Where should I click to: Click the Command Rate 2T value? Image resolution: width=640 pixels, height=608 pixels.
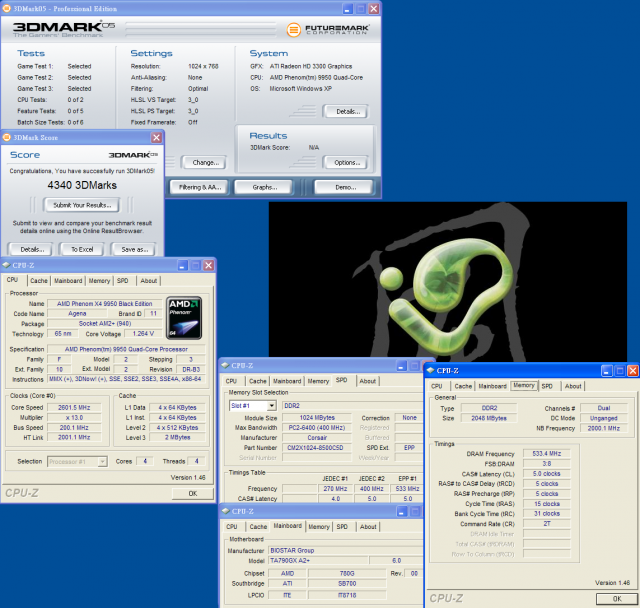point(547,524)
